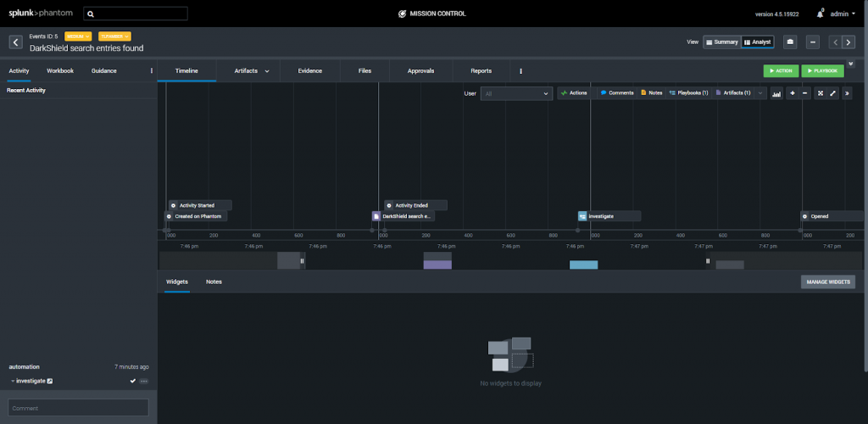Image resolution: width=868 pixels, height=424 pixels.
Task: Click the notifications bell icon
Action: pyautogui.click(x=820, y=14)
